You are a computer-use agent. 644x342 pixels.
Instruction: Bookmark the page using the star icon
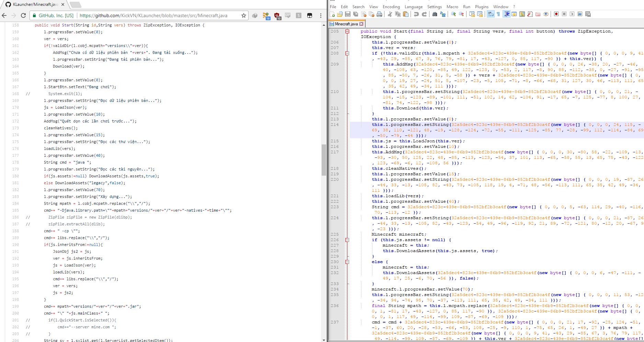[x=243, y=15]
